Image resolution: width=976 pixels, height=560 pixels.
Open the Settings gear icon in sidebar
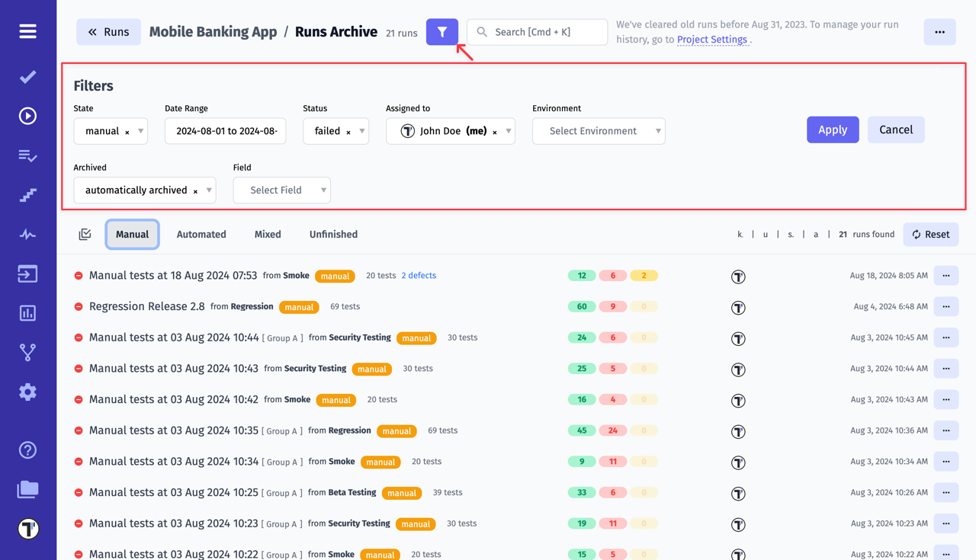(27, 392)
